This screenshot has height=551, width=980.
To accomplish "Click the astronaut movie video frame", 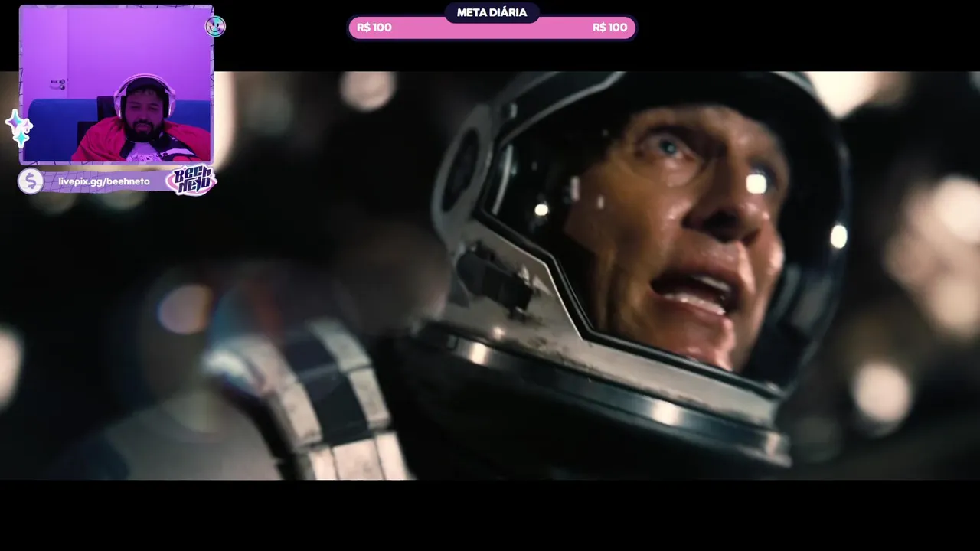I will point(490,275).
